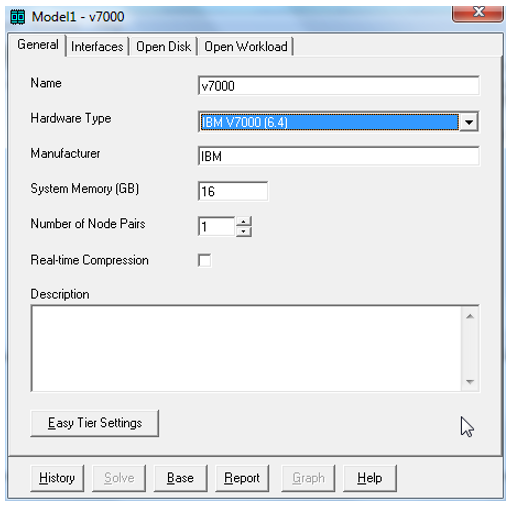Select the Open Workload tab
The image size is (509, 505).
point(246,47)
